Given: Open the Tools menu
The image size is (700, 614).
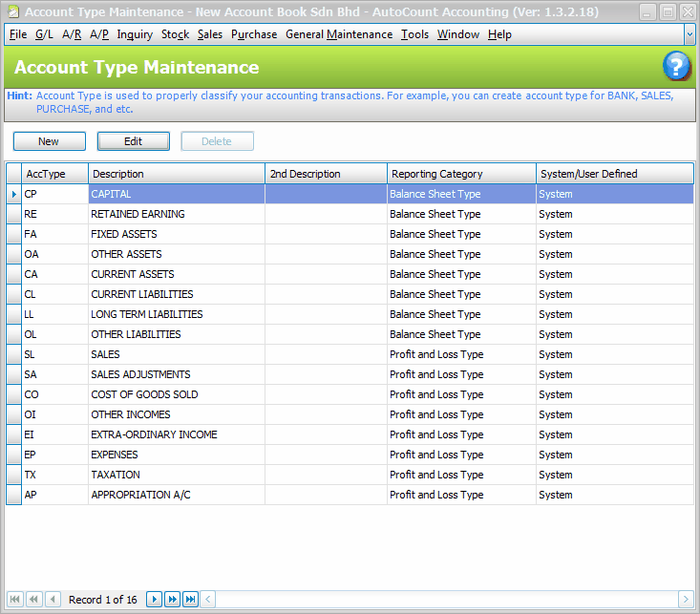Looking at the screenshot, I should [x=414, y=34].
